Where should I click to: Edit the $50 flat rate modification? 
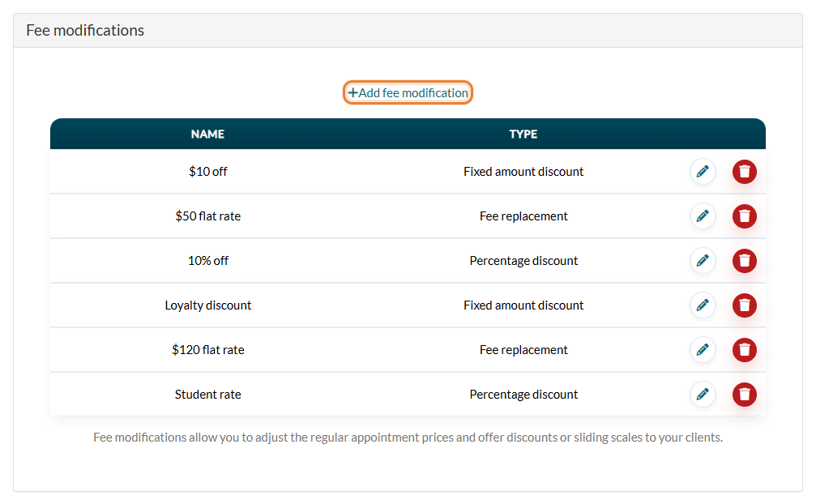pyautogui.click(x=703, y=216)
